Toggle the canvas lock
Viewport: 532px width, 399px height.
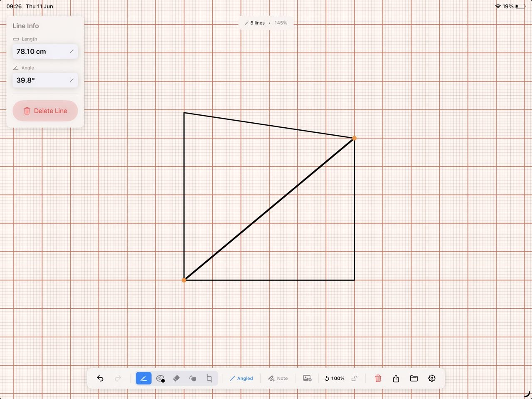[x=355, y=378]
